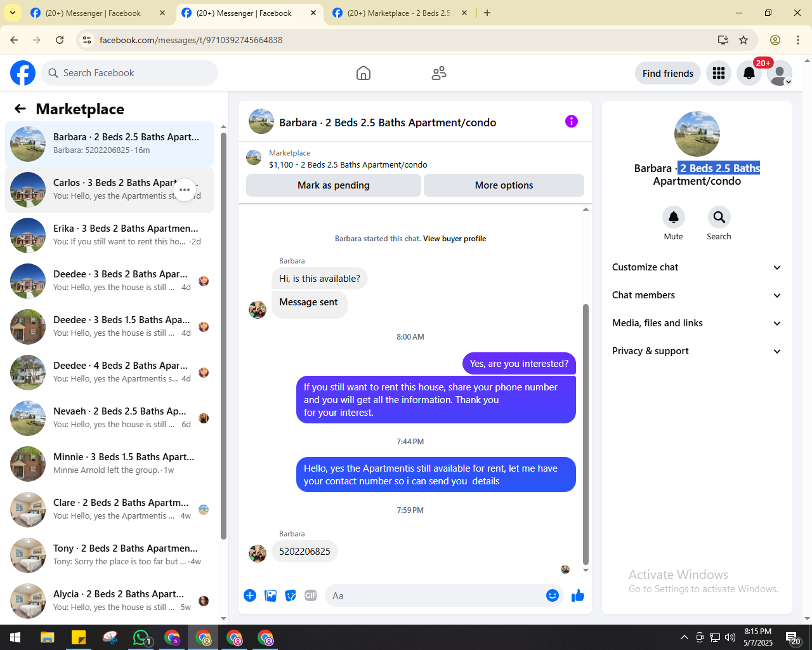Open account profile avatar menu
812x650 pixels.
tap(780, 73)
